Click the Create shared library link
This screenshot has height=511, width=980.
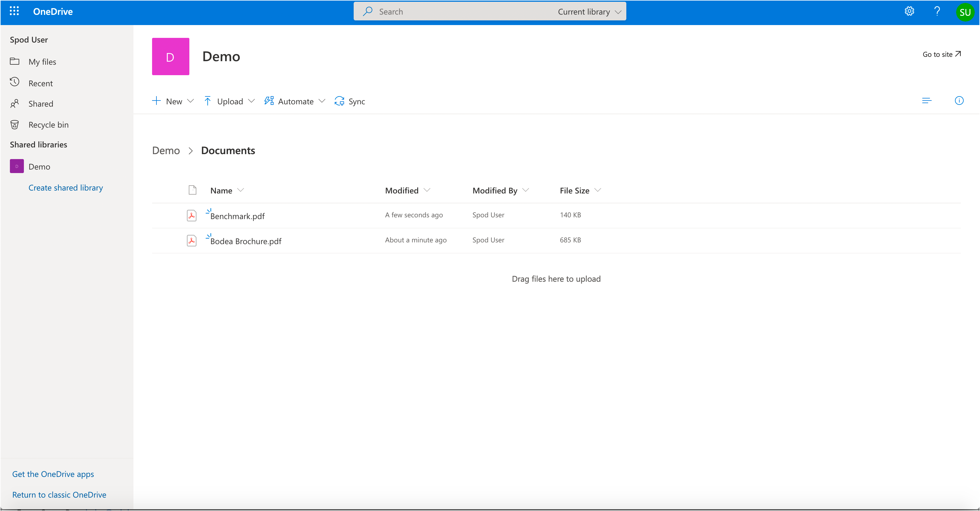[x=66, y=188]
